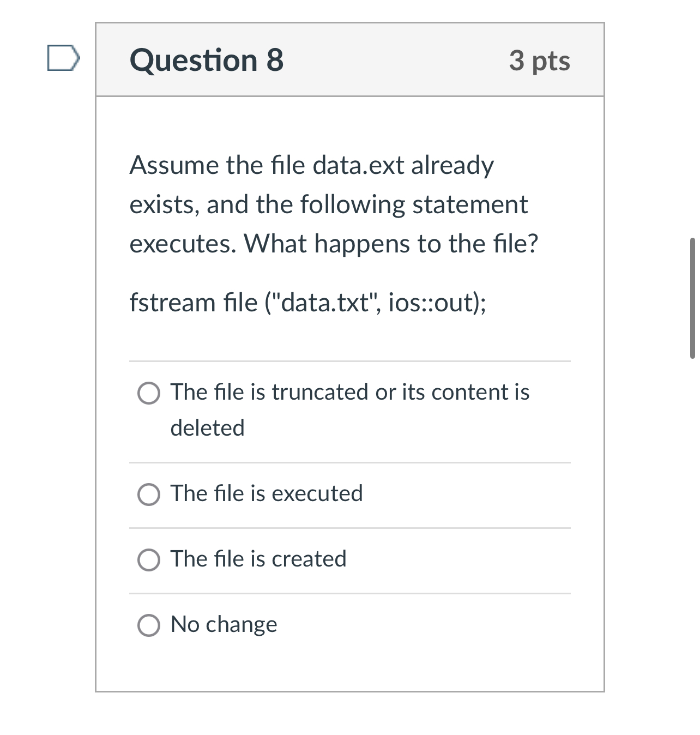Click the truncated answer's radio circle
Viewport: 700px width, 735px height.
[148, 393]
